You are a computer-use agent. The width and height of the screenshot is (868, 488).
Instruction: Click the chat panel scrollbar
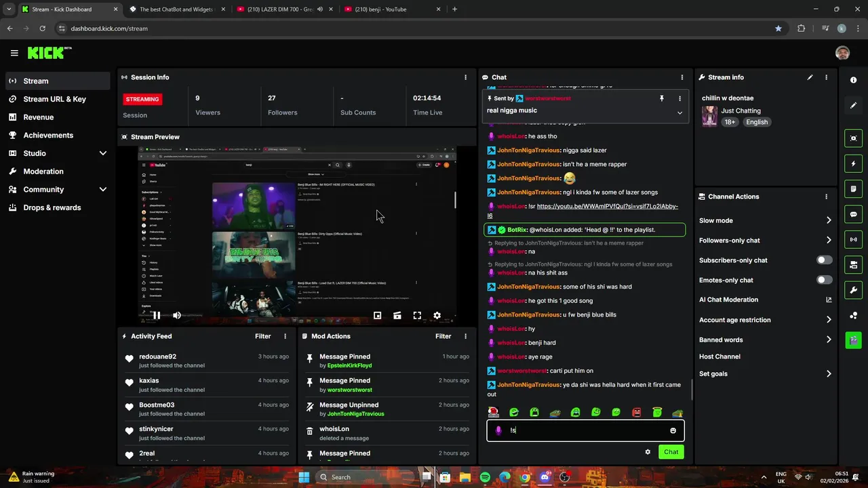pos(691,388)
